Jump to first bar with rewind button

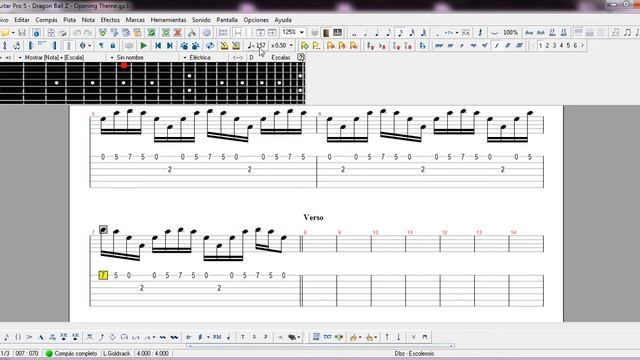[158, 46]
